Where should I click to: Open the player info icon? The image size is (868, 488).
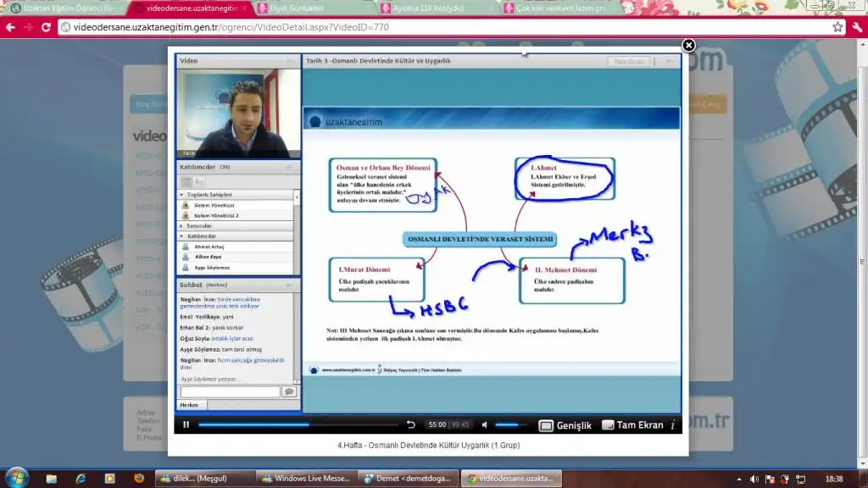[x=673, y=424]
